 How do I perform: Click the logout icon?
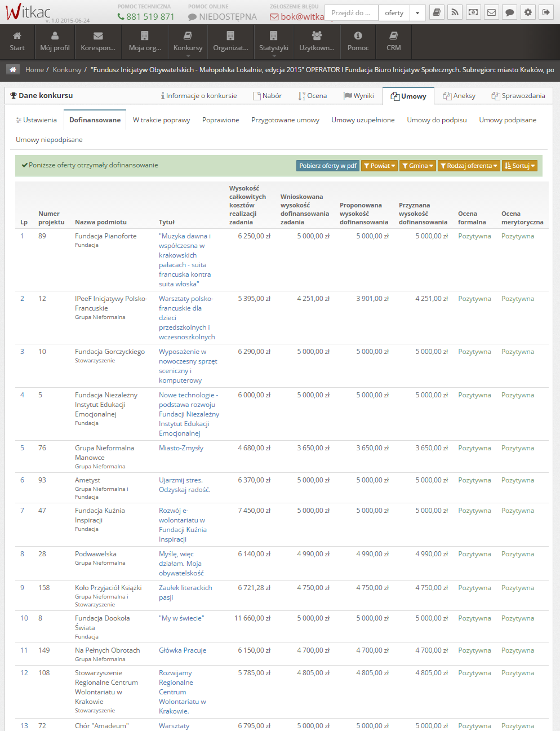(546, 12)
